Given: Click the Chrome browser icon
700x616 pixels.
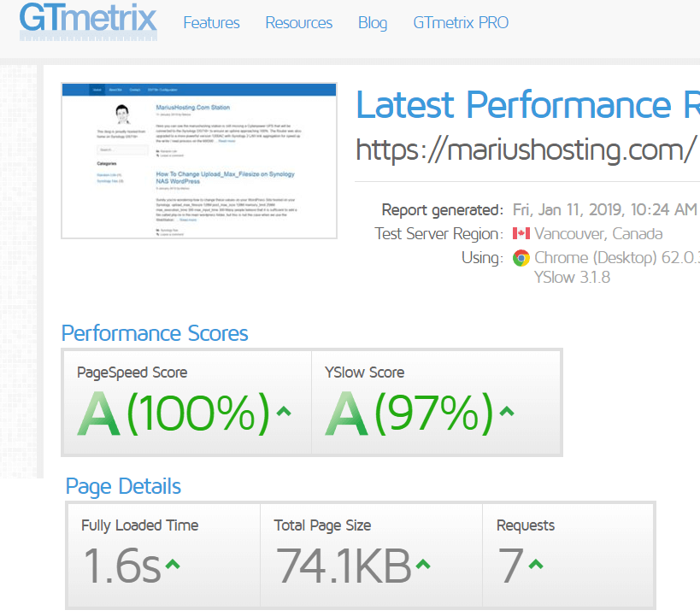Looking at the screenshot, I should (521, 257).
